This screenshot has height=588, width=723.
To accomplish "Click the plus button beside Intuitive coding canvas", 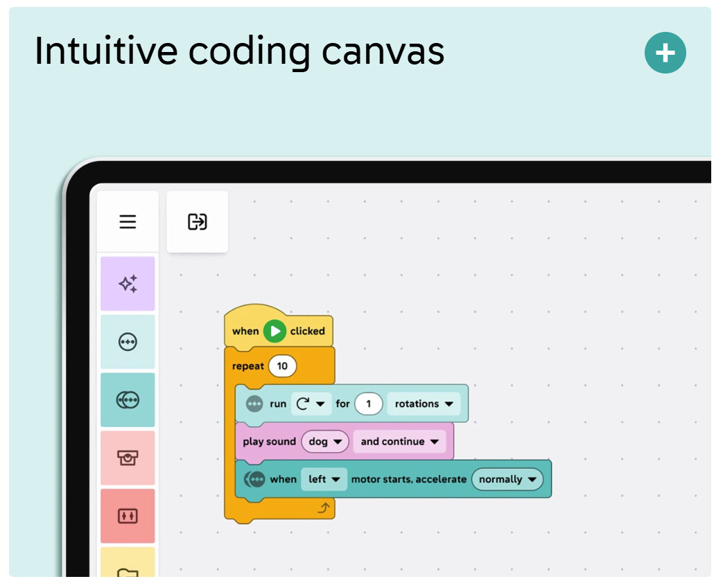I will tap(665, 53).
